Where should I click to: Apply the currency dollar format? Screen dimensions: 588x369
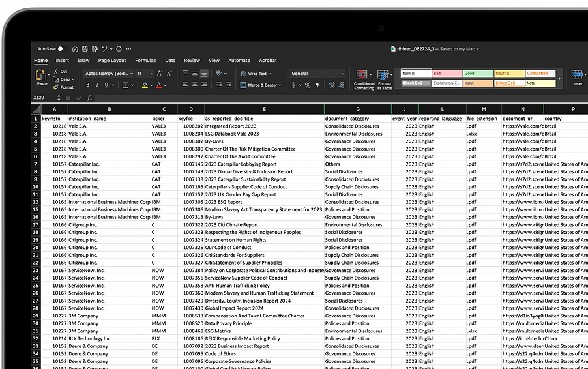293,85
